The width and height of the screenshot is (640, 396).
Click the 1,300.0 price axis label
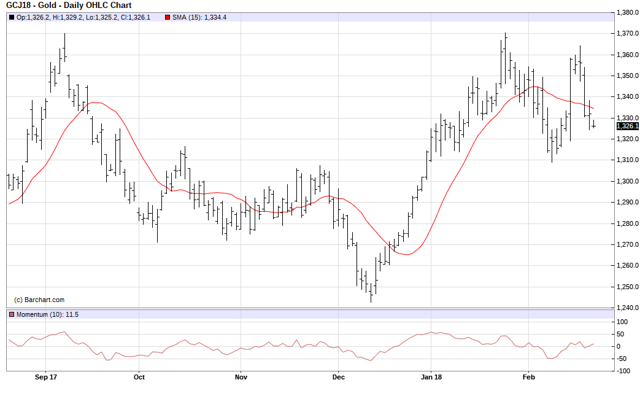pos(628,181)
